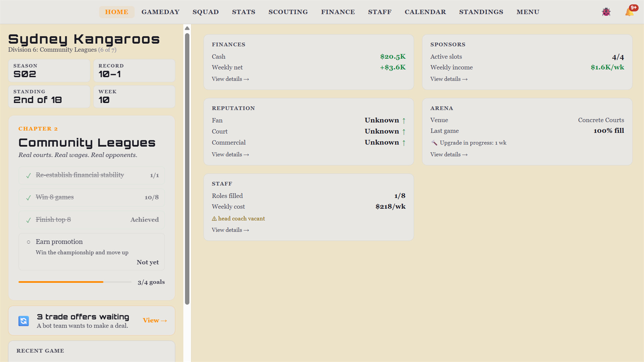Open View details in Finances card
644x362 pixels.
(x=230, y=79)
